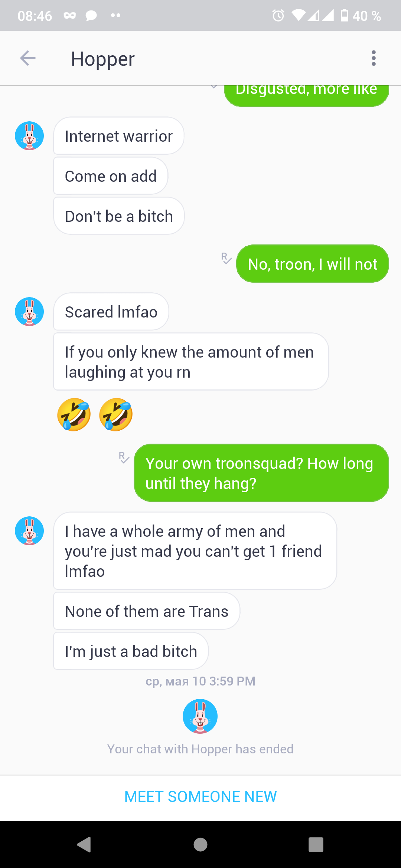Viewport: 401px width, 868px height.
Task: Open the three-dot overflow menu
Action: [374, 58]
